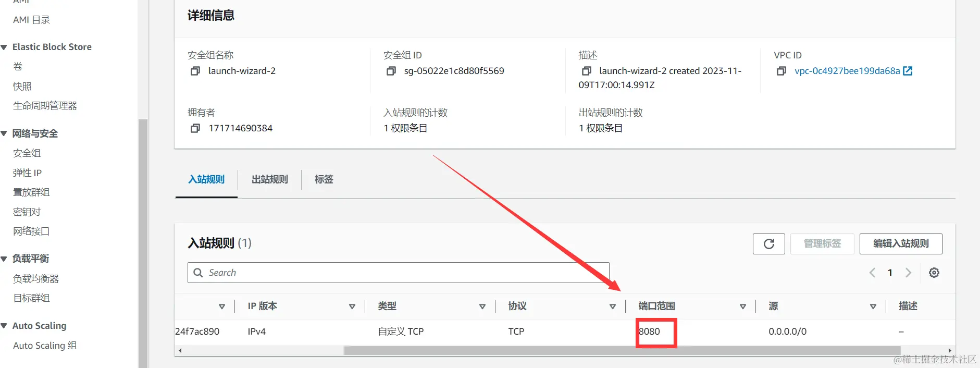Collapse 负载平衡 sidebar section

4,259
